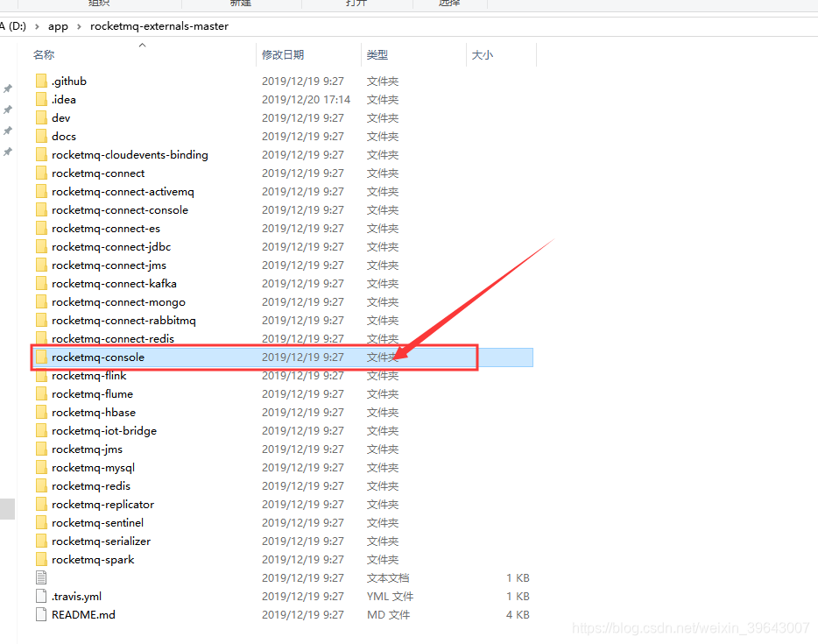Click the 2019/12/20 17:14 date cell
The width and height of the screenshot is (818, 644).
click(x=307, y=99)
